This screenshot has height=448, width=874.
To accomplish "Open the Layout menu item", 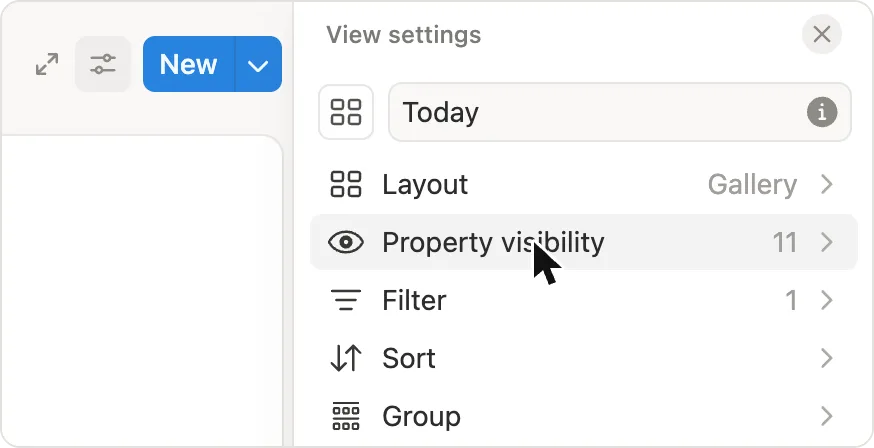I will click(x=584, y=184).
